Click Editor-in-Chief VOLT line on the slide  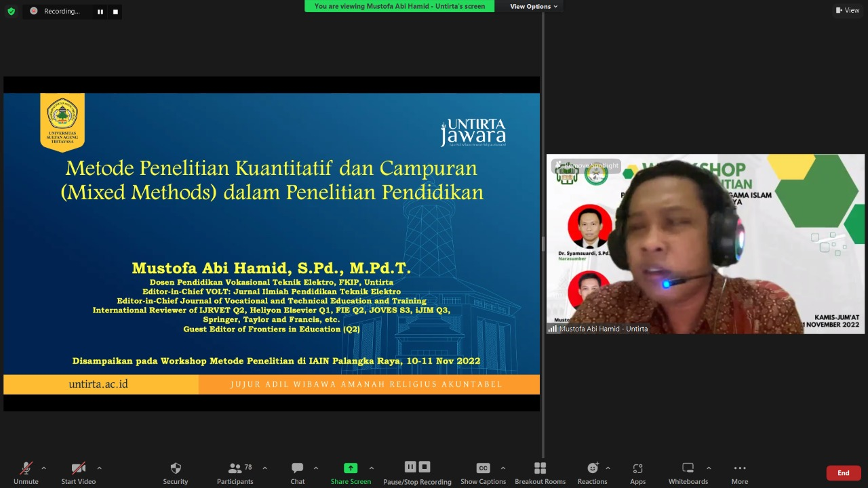point(271,291)
